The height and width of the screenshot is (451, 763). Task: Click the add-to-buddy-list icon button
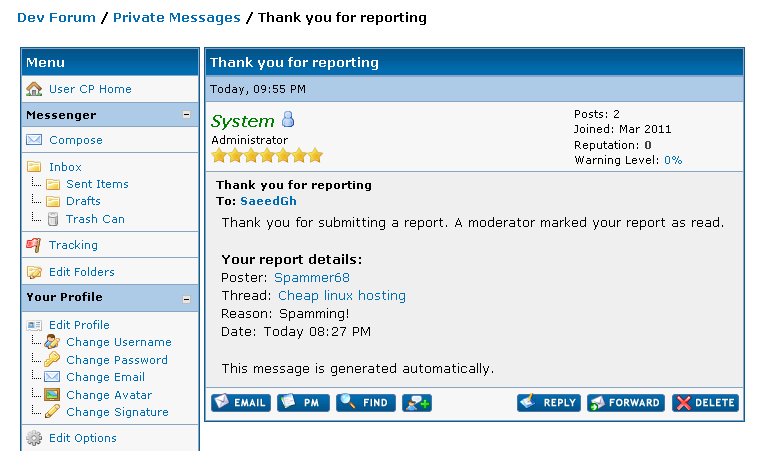tap(417, 403)
